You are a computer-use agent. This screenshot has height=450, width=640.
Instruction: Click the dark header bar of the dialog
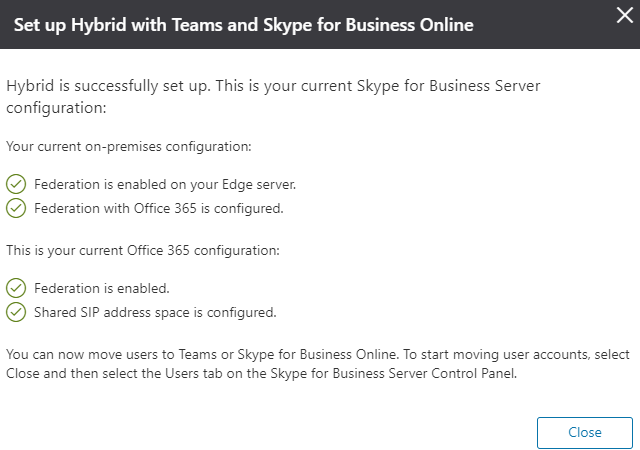tap(320, 24)
